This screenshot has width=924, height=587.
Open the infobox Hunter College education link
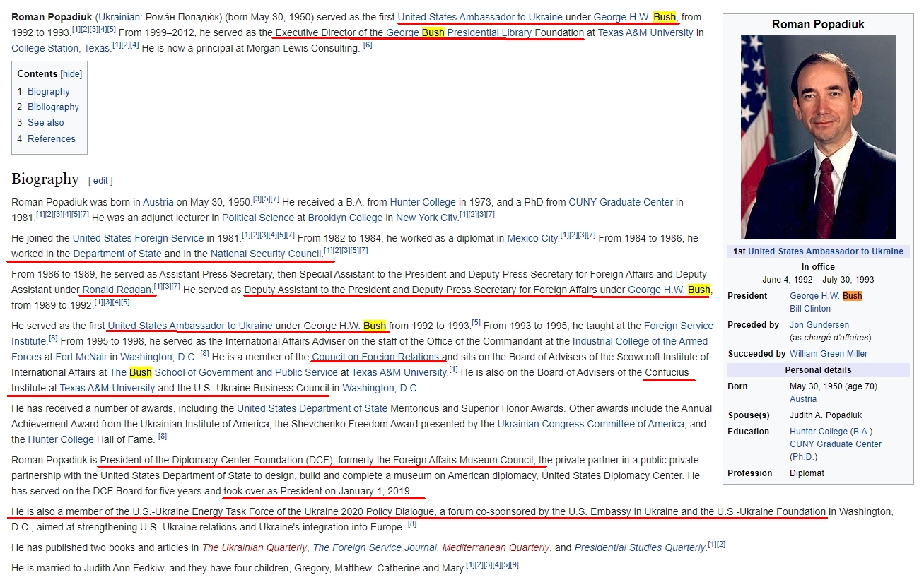point(819,432)
